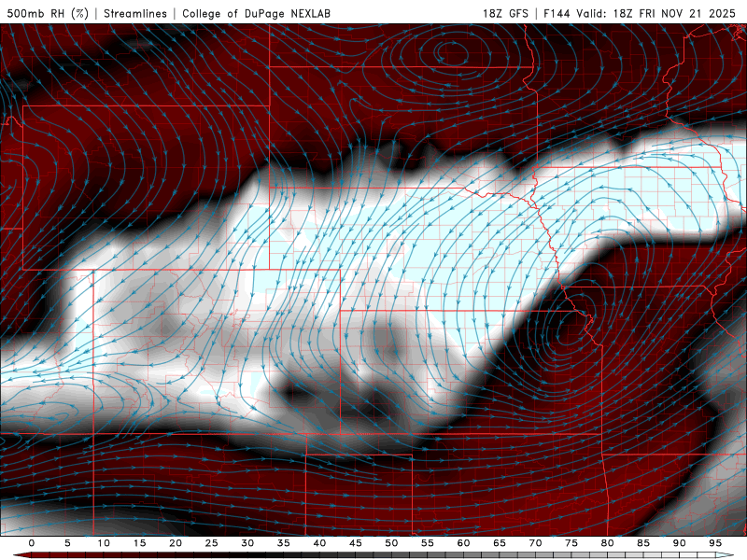Select the "80" color scale label

(607, 543)
